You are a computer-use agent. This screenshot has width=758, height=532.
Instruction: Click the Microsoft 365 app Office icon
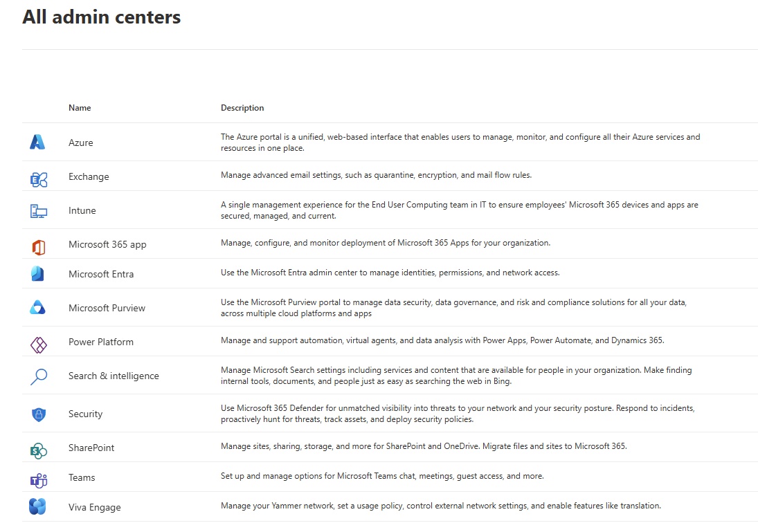click(38, 247)
